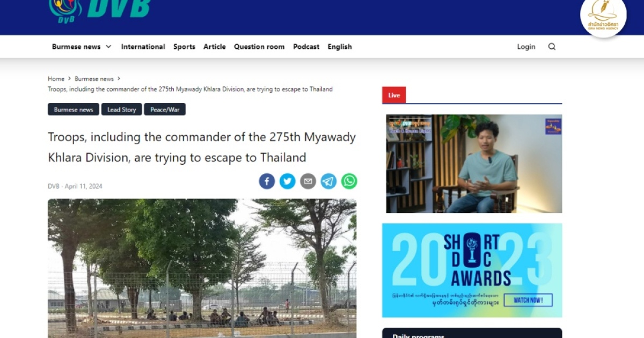
Task: Click the Login link
Action: tap(526, 47)
